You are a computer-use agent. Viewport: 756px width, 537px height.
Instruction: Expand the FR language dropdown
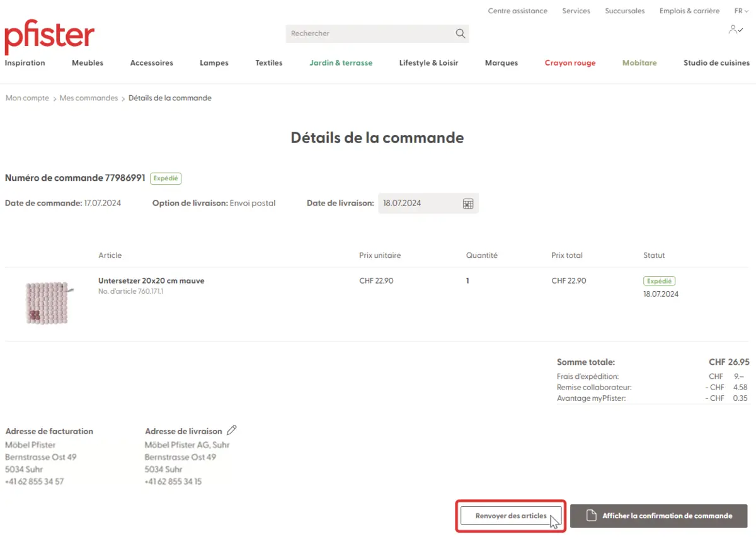click(742, 11)
